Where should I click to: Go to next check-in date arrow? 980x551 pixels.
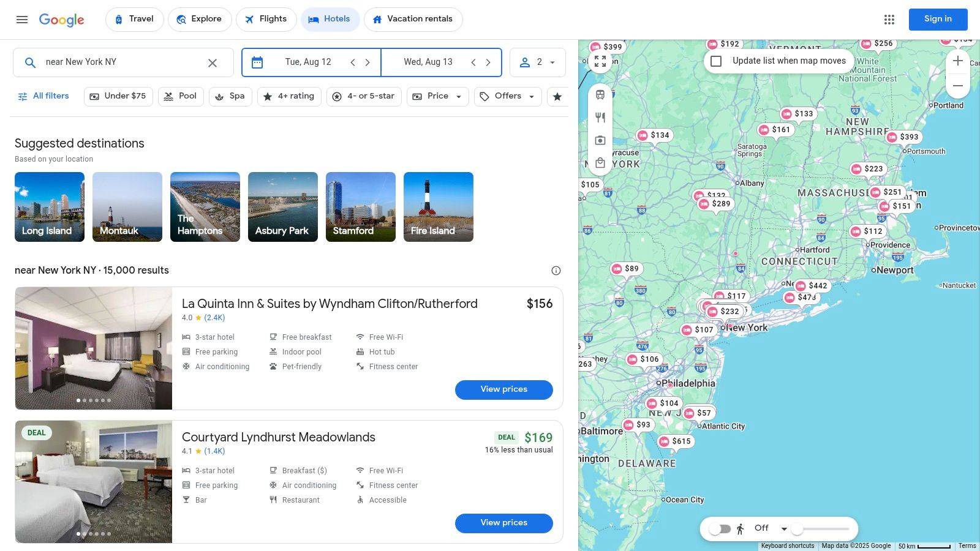click(x=367, y=62)
